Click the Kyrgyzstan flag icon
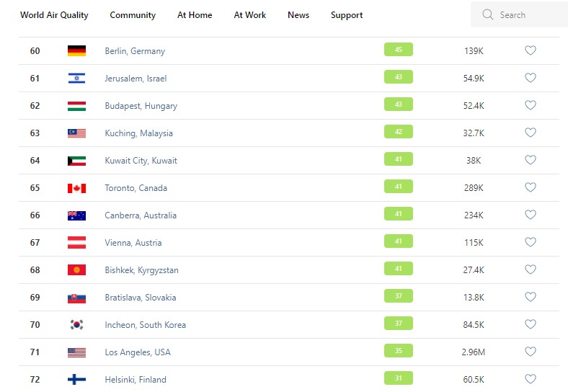The image size is (568, 392). pos(76,270)
